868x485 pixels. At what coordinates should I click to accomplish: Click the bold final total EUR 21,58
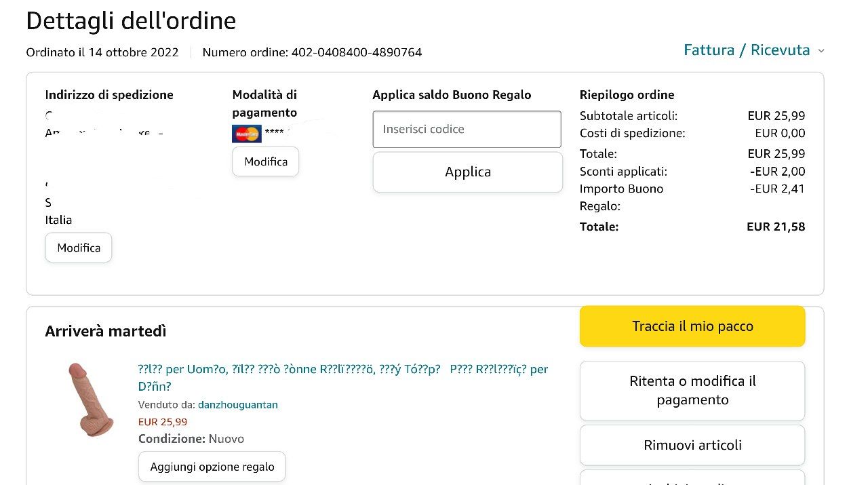pos(776,227)
